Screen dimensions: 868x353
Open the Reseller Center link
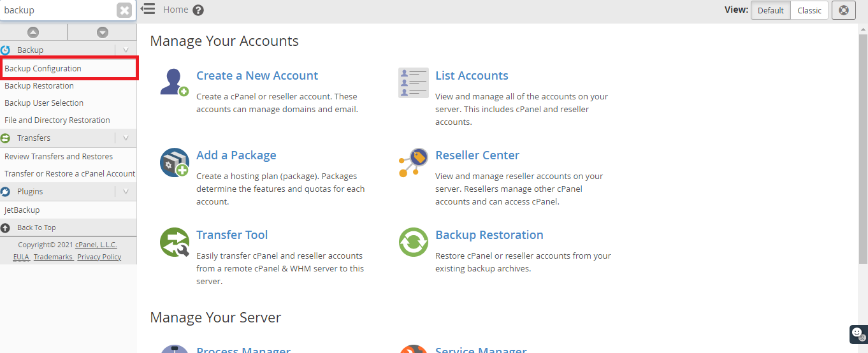tap(477, 155)
